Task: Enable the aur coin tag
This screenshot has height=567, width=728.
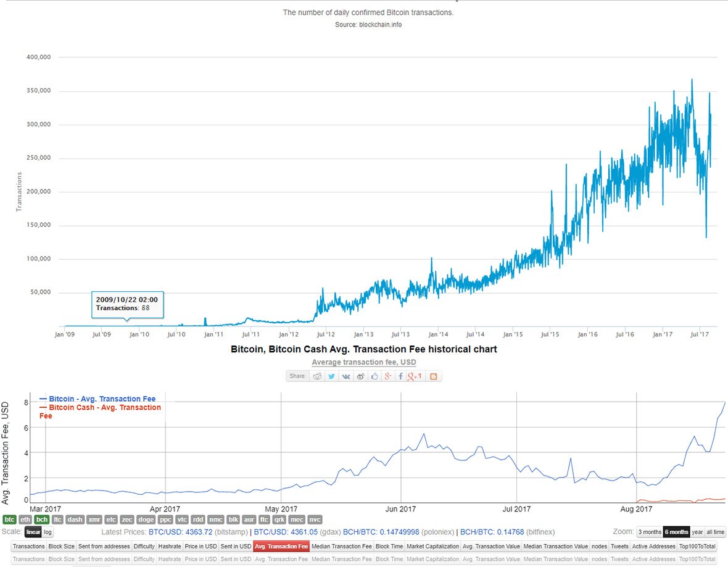Action: 249,519
